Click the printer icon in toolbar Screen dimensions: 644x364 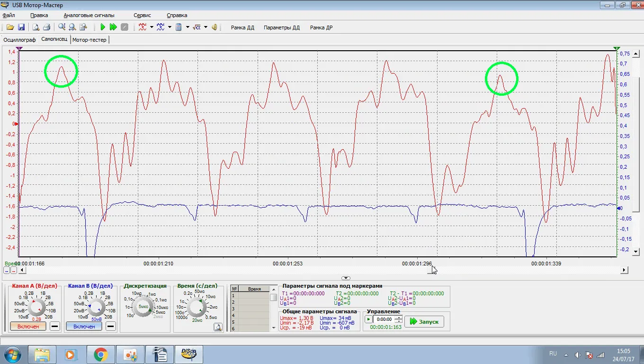click(x=46, y=27)
